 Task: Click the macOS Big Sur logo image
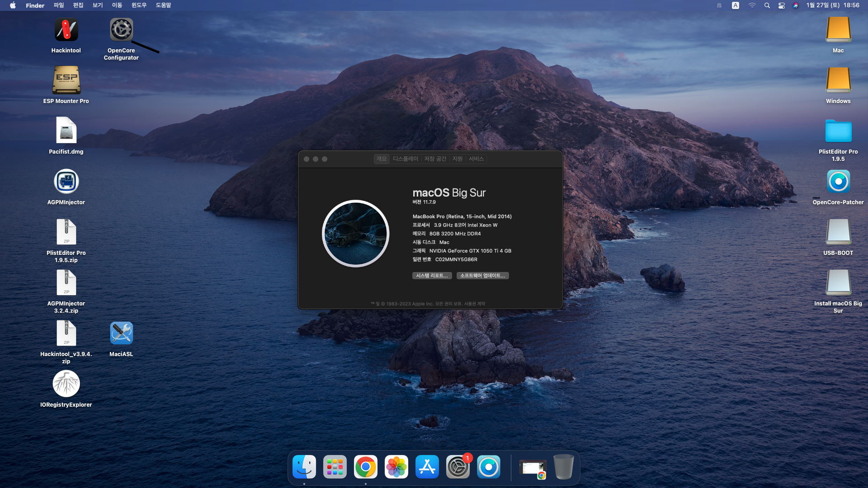coord(356,234)
